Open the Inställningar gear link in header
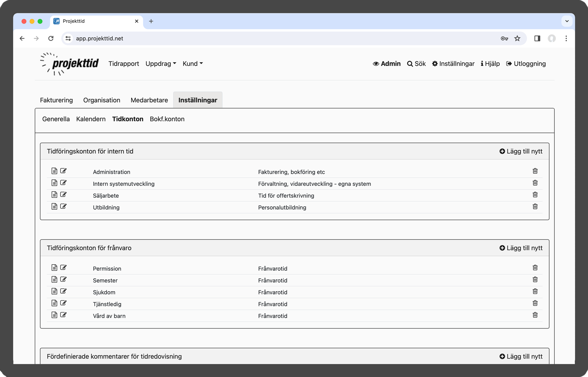The width and height of the screenshot is (588, 377). point(453,64)
